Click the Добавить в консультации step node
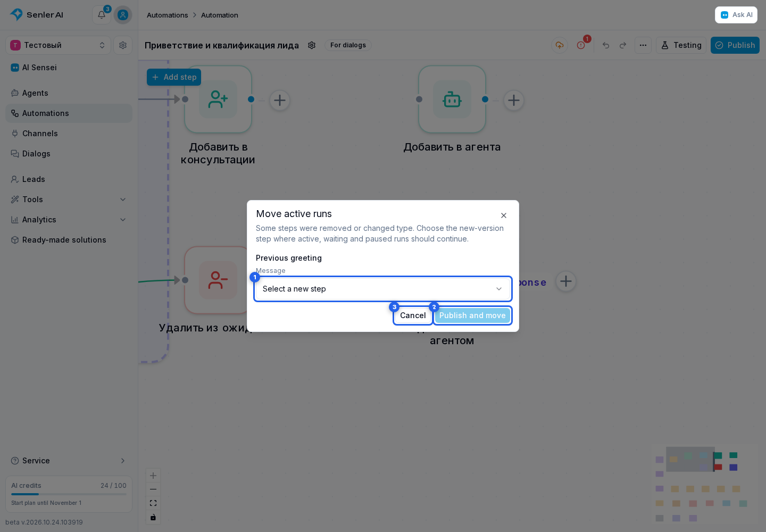Viewport: 766px width, 532px height. click(x=218, y=99)
